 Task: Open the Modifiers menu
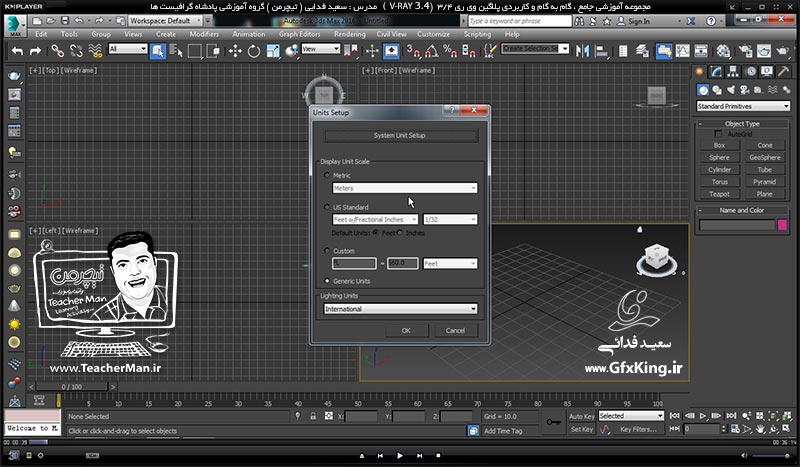click(x=204, y=34)
